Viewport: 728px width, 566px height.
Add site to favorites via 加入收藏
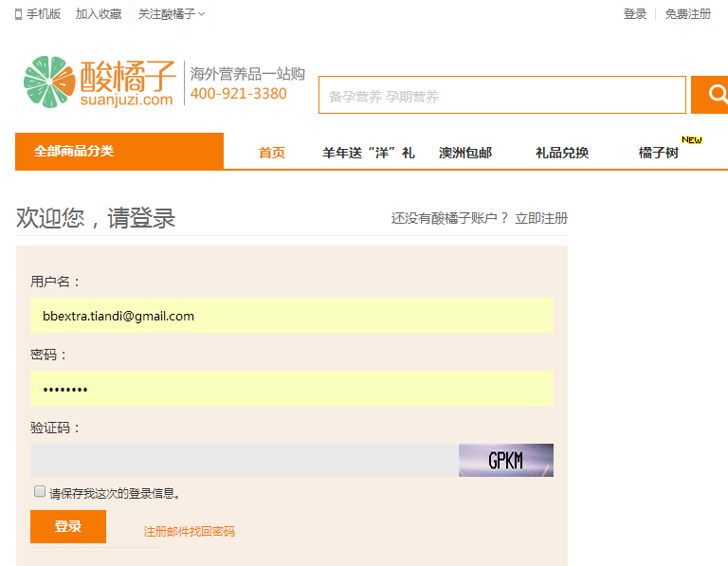click(99, 14)
